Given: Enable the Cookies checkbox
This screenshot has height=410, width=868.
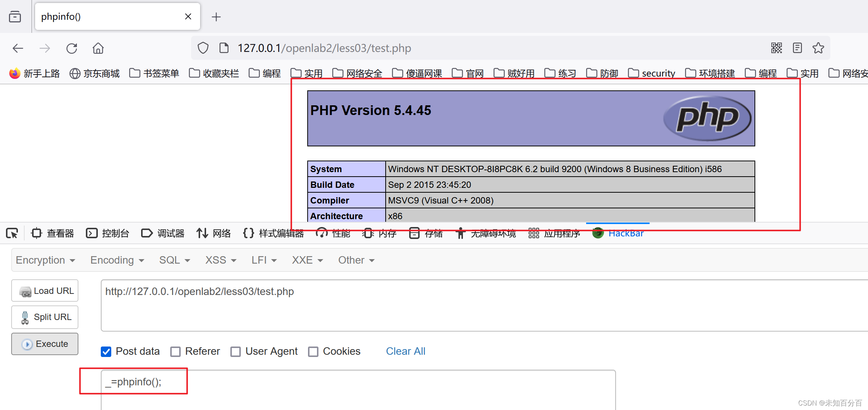Looking at the screenshot, I should 313,352.
